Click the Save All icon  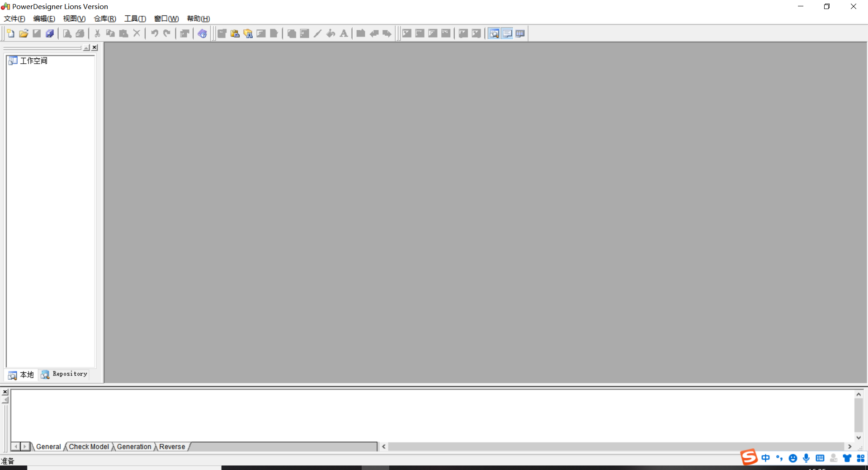coord(50,33)
